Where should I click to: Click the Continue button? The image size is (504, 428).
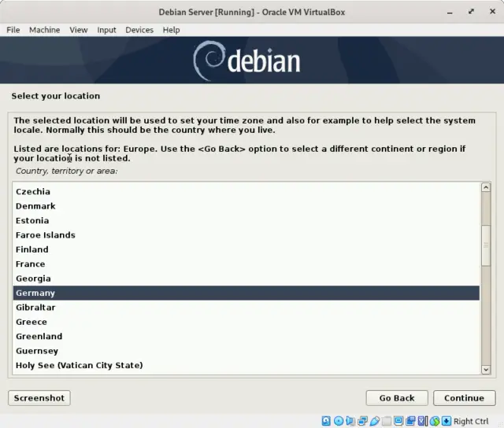[464, 398]
